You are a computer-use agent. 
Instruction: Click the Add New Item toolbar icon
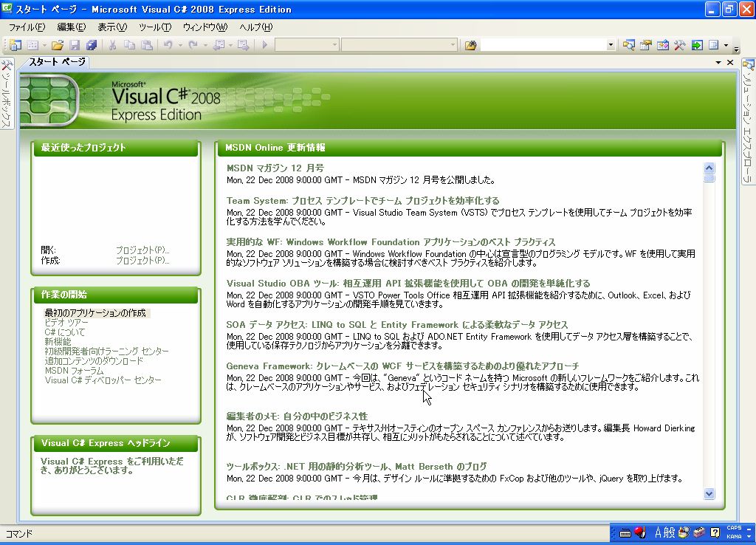[x=32, y=45]
